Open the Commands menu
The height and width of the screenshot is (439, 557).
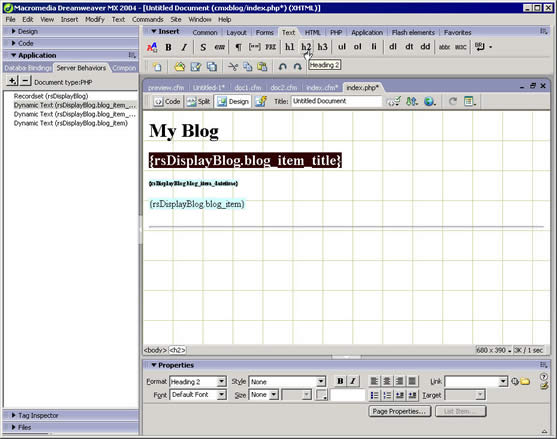coord(147,20)
